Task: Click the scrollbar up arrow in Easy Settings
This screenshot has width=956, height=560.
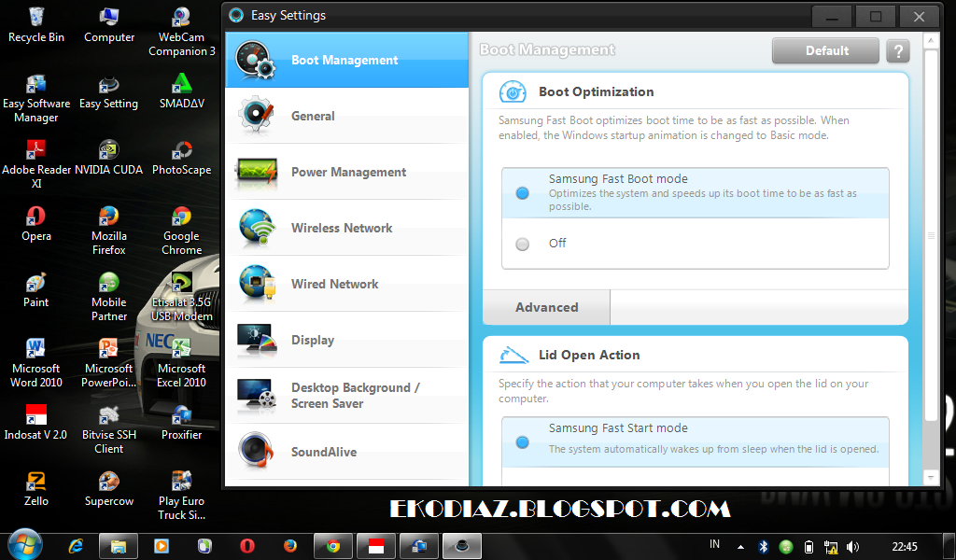Action: point(931,41)
